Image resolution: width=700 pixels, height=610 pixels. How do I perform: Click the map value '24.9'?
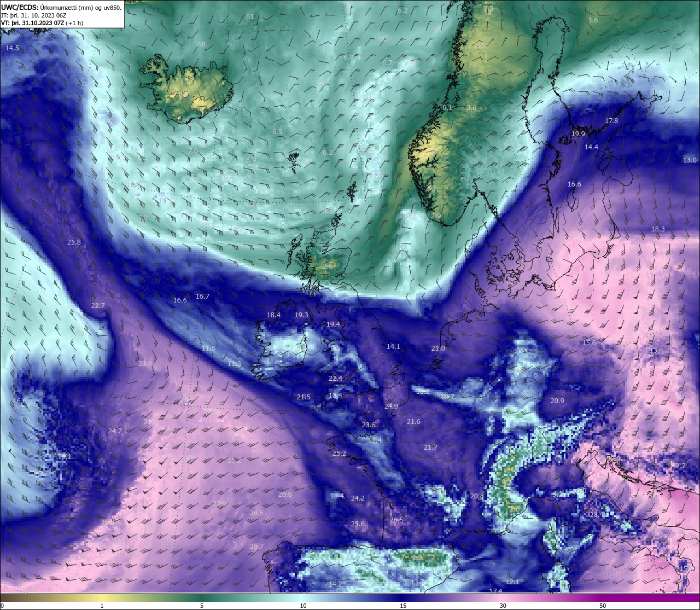click(391, 406)
